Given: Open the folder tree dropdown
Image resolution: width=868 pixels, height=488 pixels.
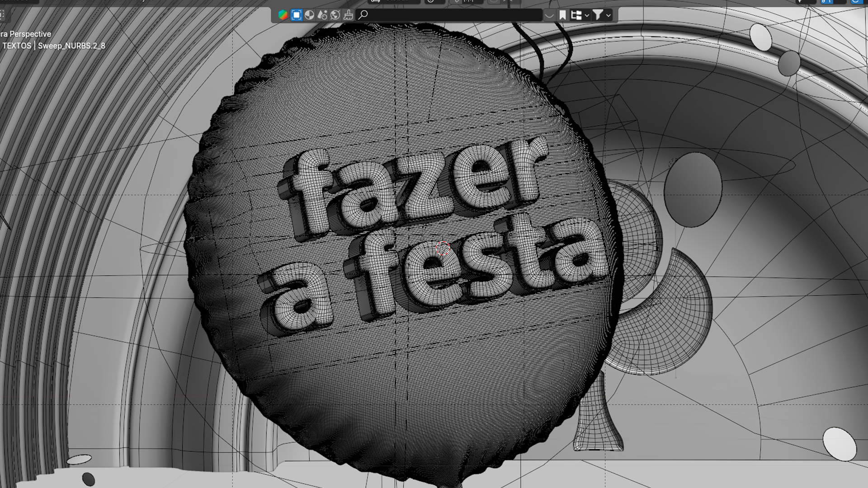Looking at the screenshot, I should (x=580, y=15).
